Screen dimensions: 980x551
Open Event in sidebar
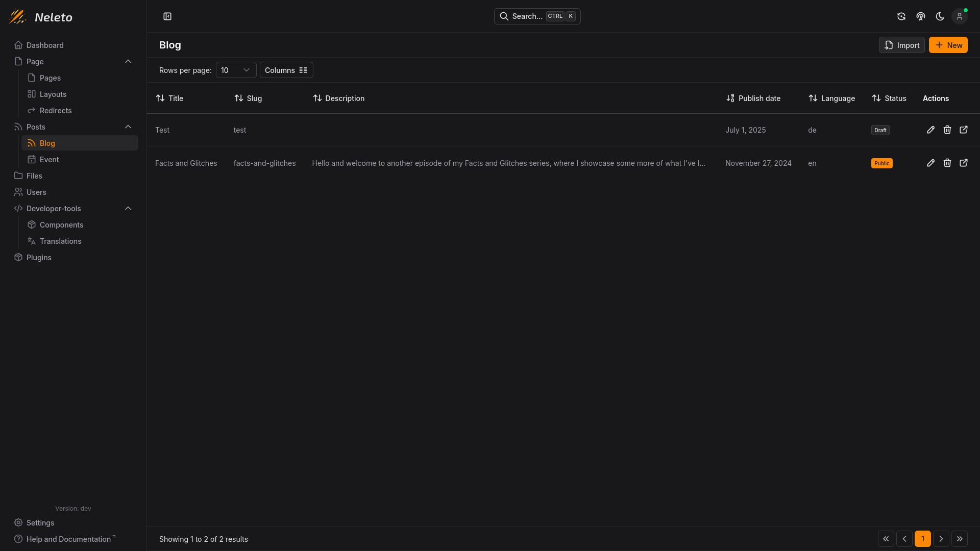pyautogui.click(x=49, y=160)
